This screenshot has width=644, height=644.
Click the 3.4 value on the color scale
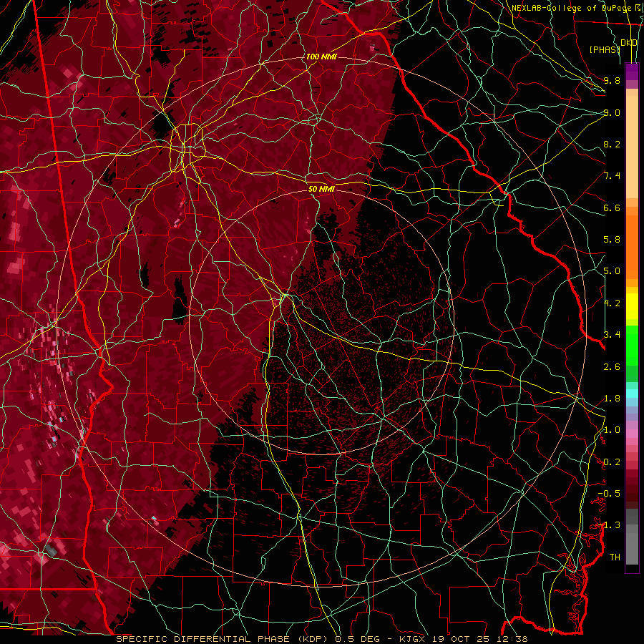point(612,335)
